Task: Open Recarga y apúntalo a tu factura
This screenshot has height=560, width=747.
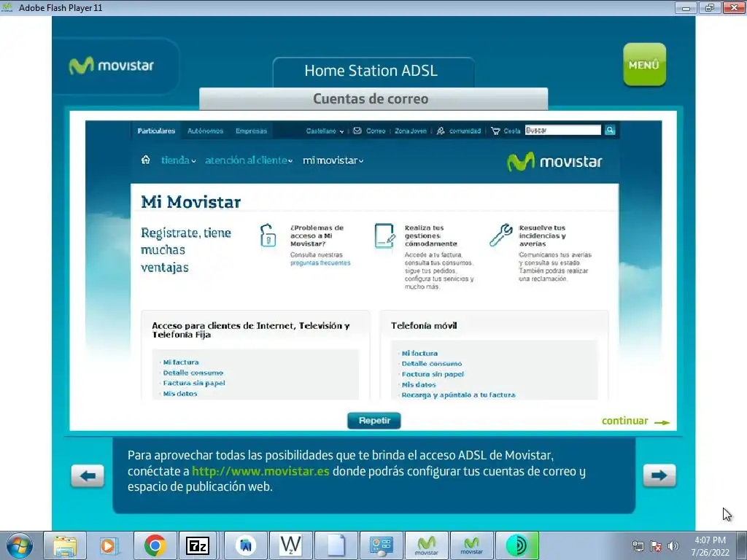Action: (458, 395)
